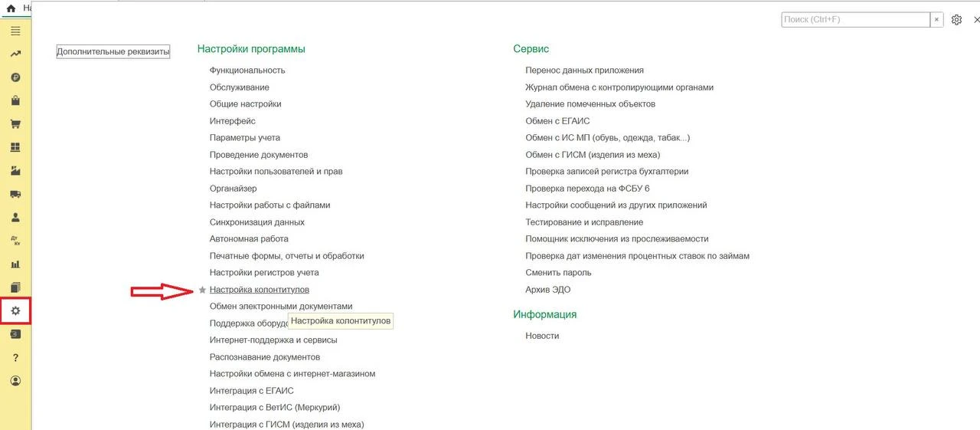
Task: Click the question mark help icon
Action: [x=15, y=358]
